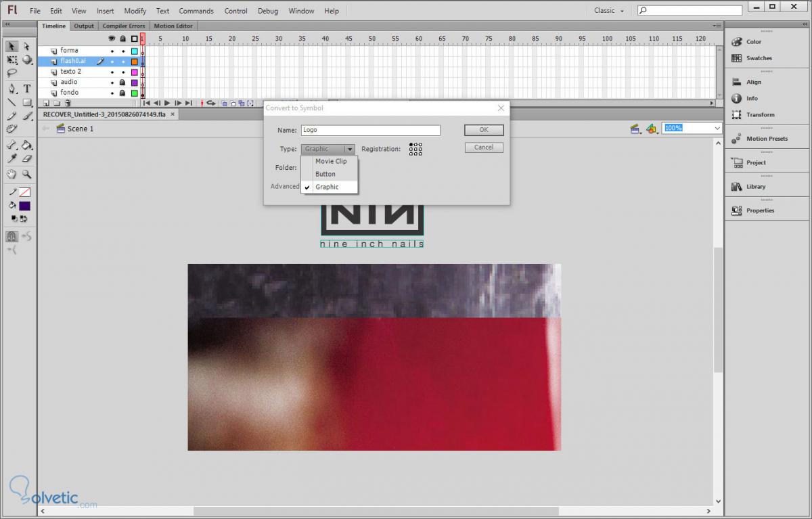This screenshot has height=519, width=812.
Task: Select the Text tool
Action: coord(27,89)
